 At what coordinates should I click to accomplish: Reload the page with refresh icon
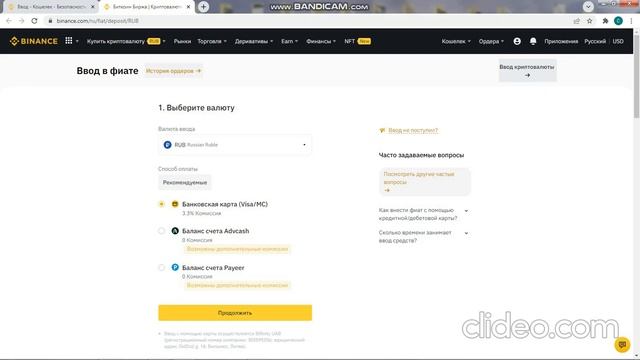coord(34,21)
